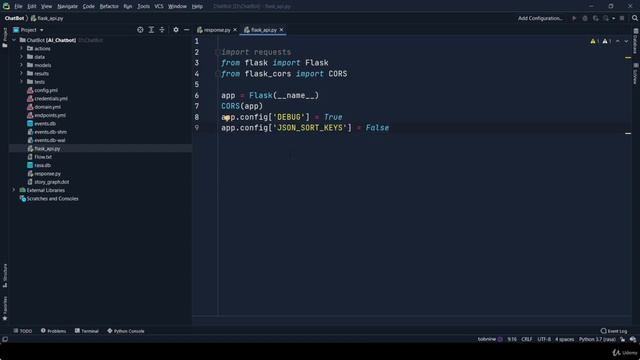Open the Python Console tool window
Viewport: 640px width, 360px height.
point(126,331)
